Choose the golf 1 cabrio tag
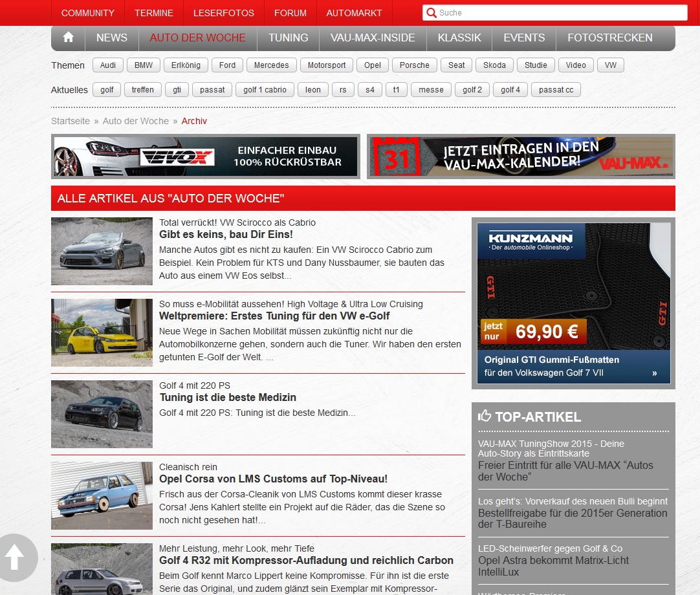Image resolution: width=700 pixels, height=595 pixels. (x=265, y=90)
